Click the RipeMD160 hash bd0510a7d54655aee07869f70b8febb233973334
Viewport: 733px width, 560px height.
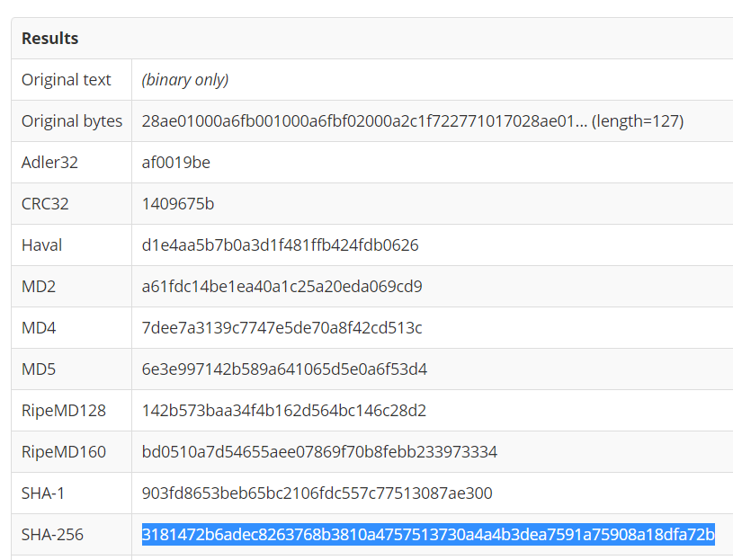point(319,452)
